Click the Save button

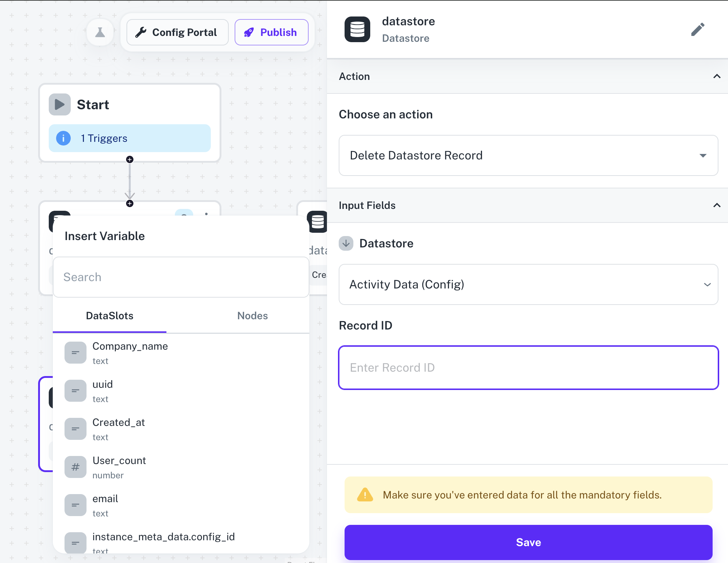point(528,542)
